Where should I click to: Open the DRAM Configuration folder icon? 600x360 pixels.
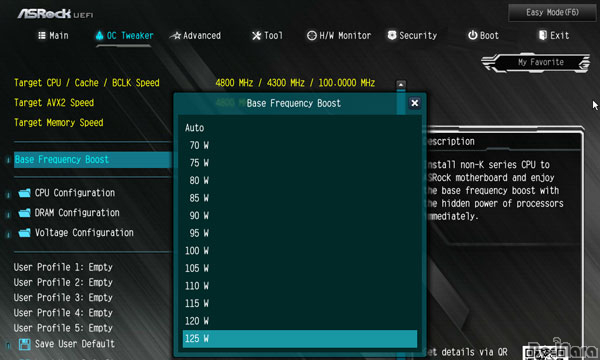24,213
